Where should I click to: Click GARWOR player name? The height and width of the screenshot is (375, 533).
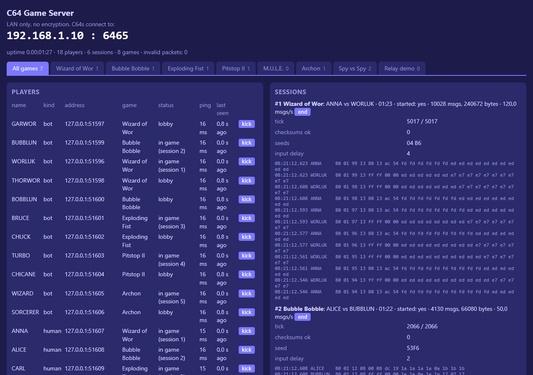(24, 124)
